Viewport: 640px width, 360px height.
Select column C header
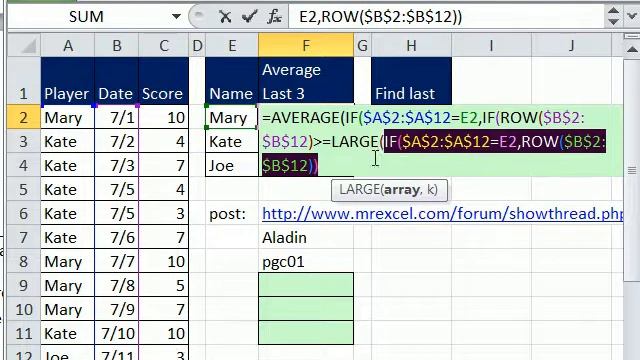164,46
